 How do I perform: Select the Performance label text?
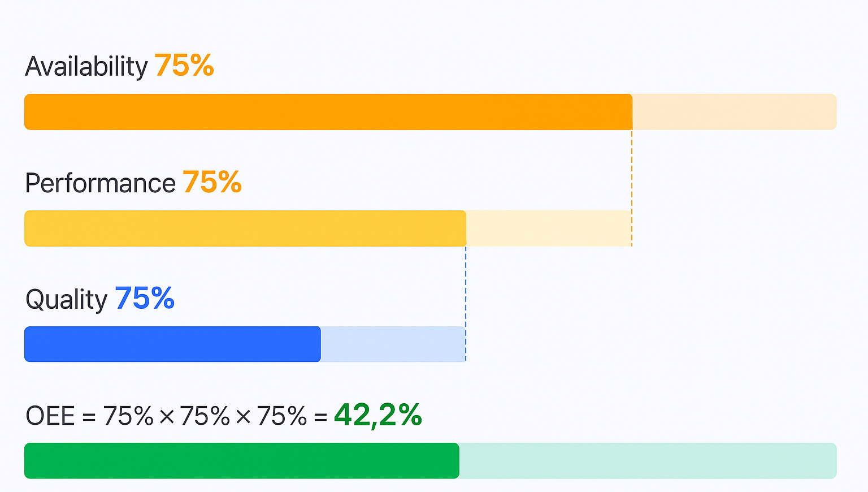tap(101, 183)
